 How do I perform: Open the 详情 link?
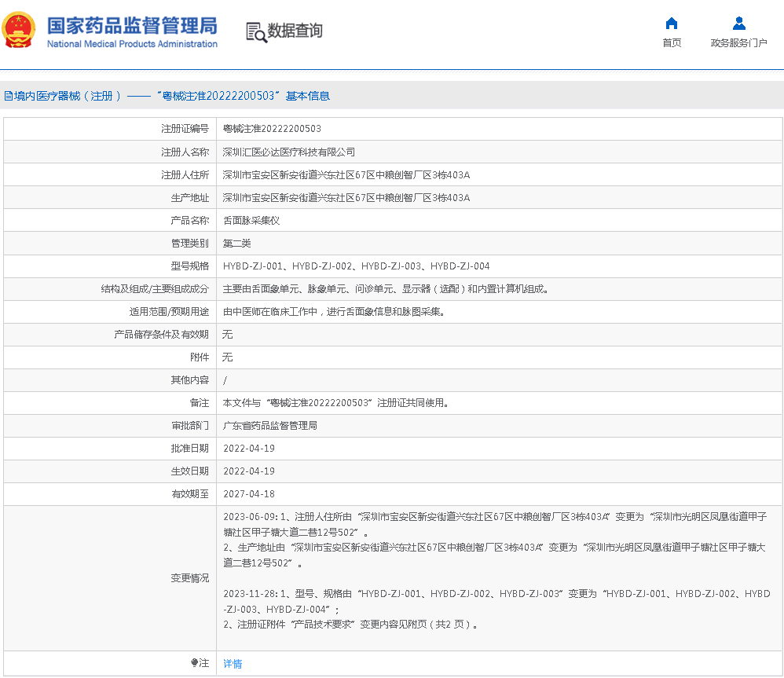tap(233, 664)
